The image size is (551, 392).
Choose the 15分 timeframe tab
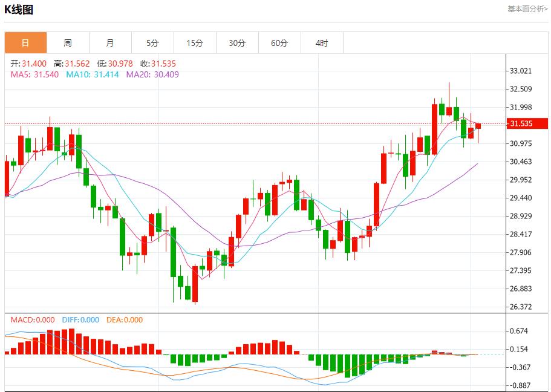[x=195, y=43]
